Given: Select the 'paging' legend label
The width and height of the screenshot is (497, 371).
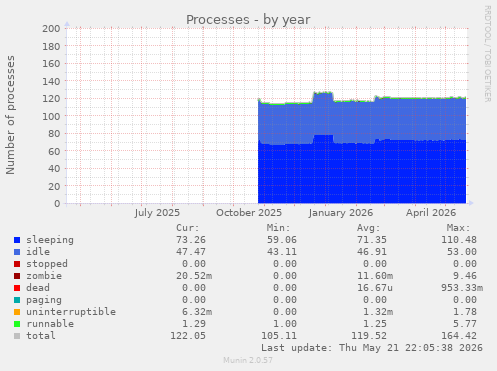Looking at the screenshot, I should pyautogui.click(x=44, y=300).
